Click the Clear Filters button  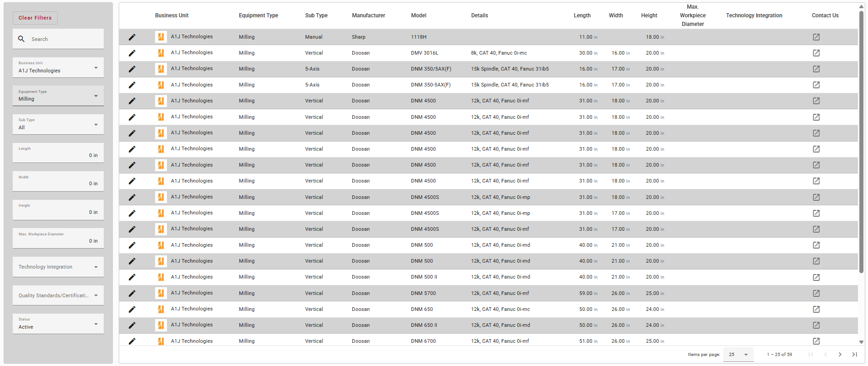35,18
